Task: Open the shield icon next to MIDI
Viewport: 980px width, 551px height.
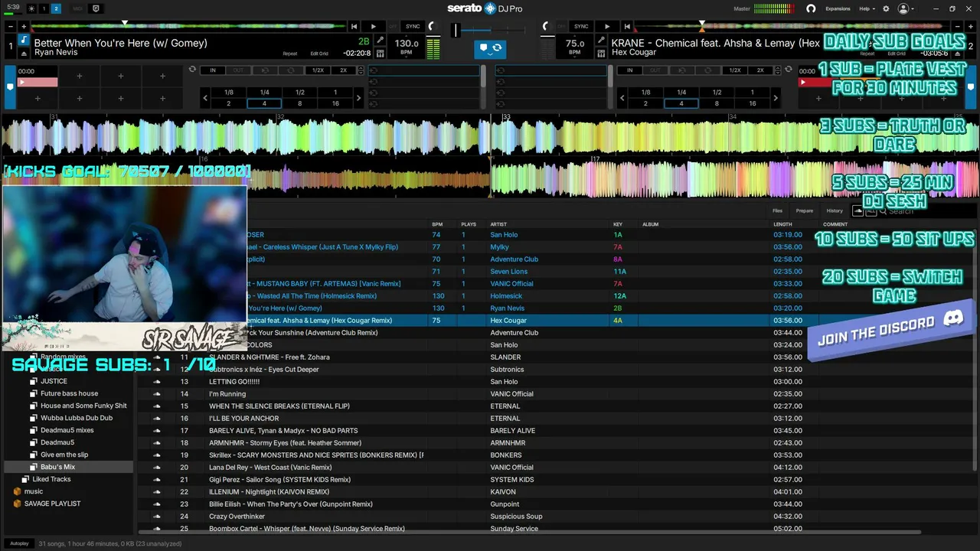Action: tap(96, 8)
